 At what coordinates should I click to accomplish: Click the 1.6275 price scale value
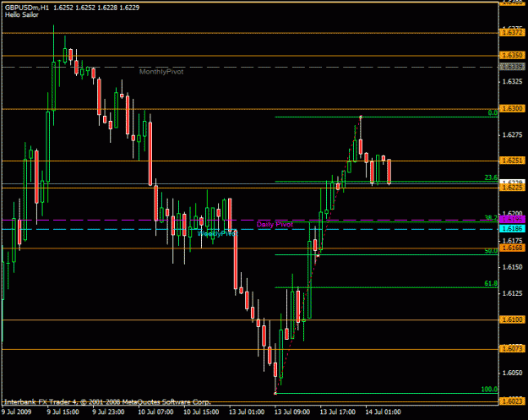pyautogui.click(x=513, y=134)
